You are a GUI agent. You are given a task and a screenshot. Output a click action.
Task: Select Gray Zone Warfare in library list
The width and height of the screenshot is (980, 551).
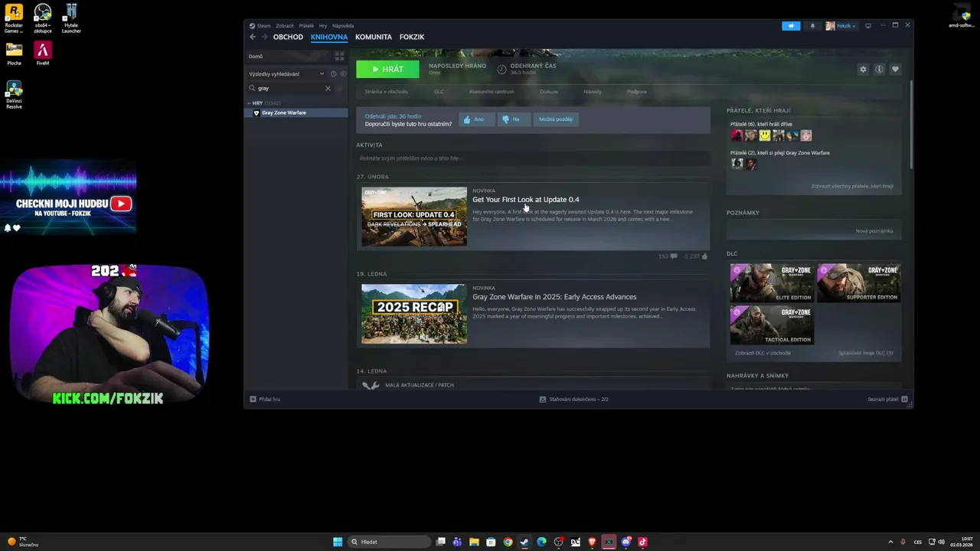tap(297, 112)
